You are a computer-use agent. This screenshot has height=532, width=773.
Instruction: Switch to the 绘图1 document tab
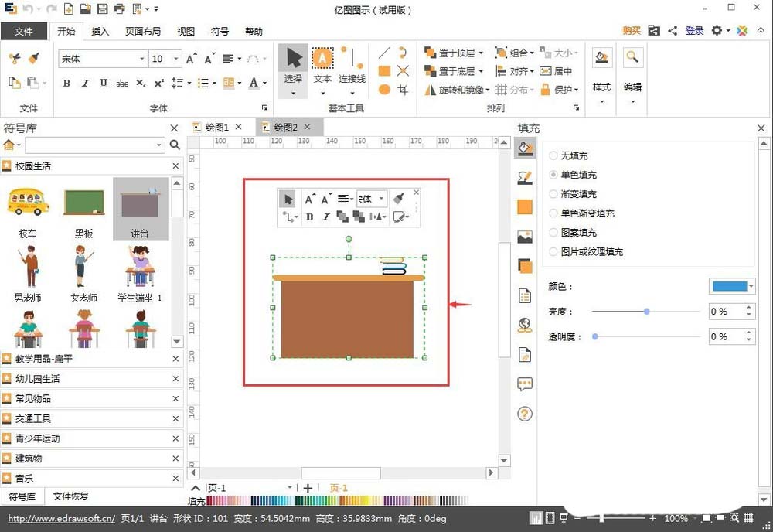pyautogui.click(x=217, y=127)
